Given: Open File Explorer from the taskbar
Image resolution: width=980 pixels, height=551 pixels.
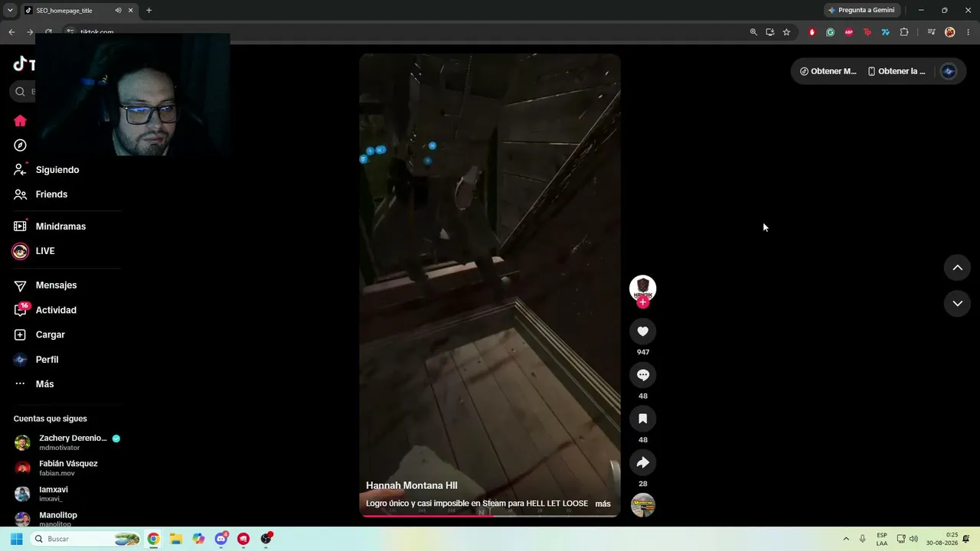Looking at the screenshot, I should pos(175,539).
